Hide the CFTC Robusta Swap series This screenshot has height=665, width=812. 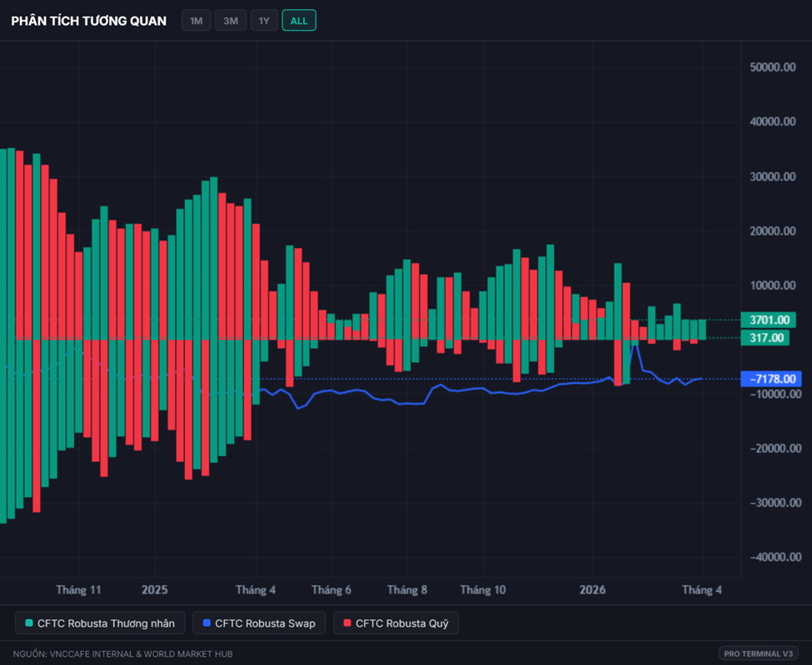click(x=258, y=623)
